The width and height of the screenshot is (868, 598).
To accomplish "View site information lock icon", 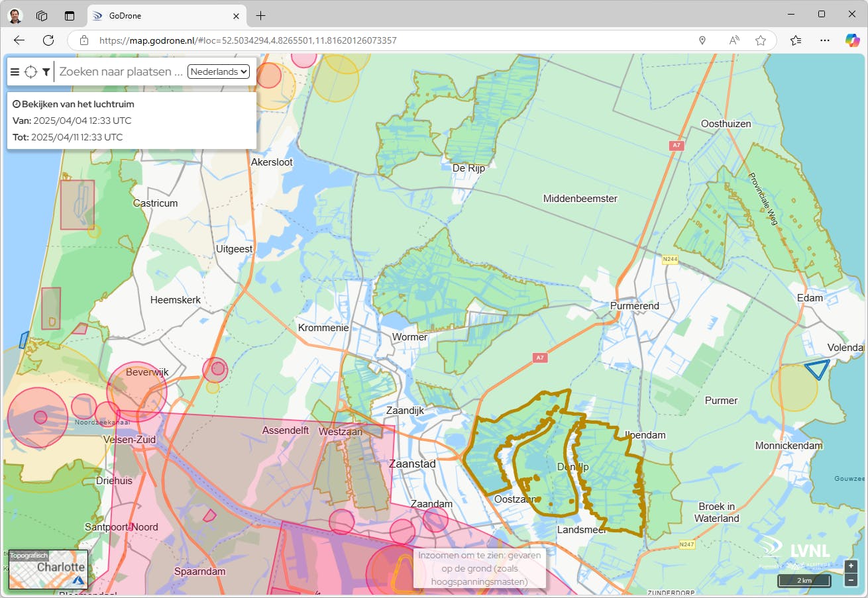I will click(84, 40).
